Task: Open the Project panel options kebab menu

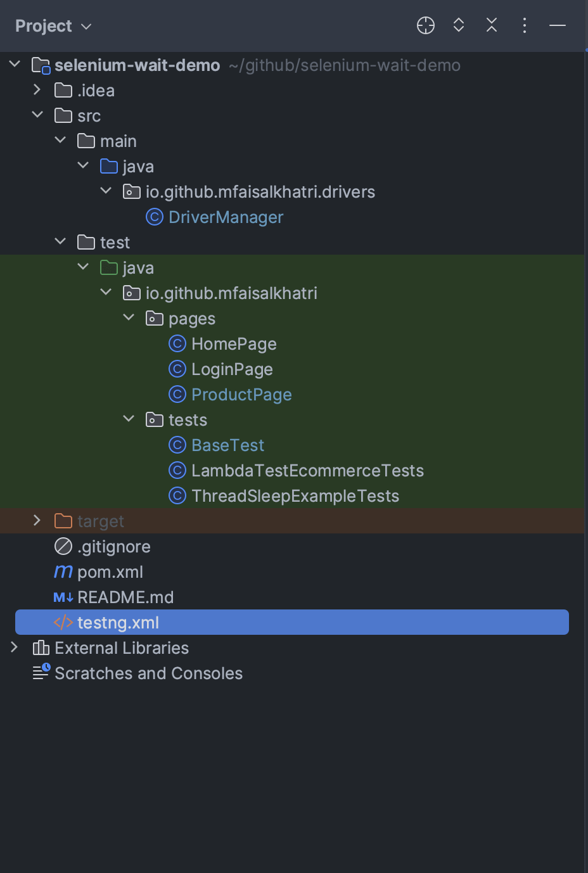Action: (524, 25)
